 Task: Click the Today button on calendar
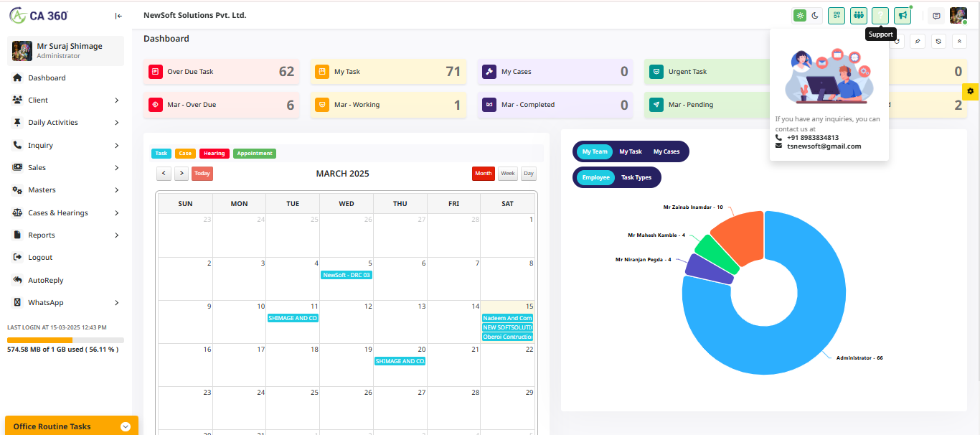click(202, 173)
